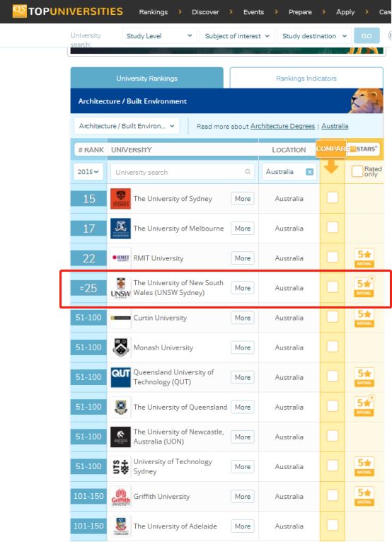Click More button for Curtin University

242,318
